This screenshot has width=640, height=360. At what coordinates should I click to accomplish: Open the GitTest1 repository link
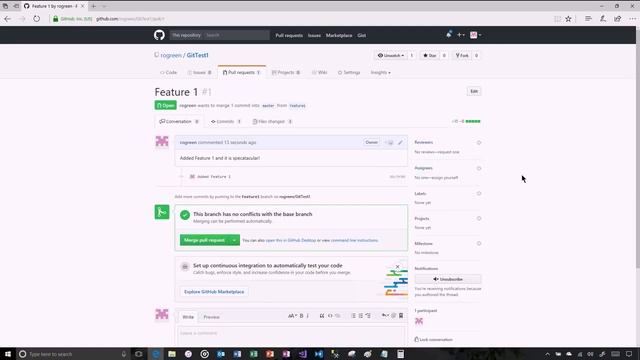198,55
